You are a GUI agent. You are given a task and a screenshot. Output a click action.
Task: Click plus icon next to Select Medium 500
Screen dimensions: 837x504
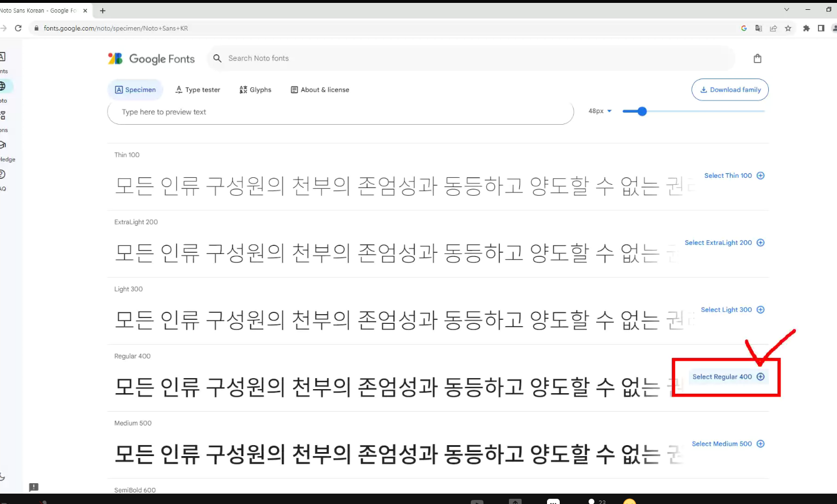point(761,443)
